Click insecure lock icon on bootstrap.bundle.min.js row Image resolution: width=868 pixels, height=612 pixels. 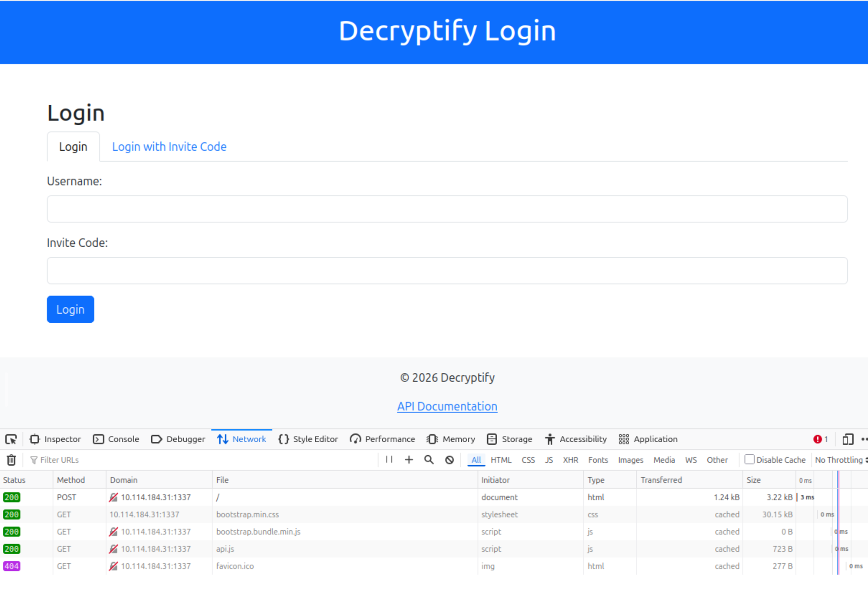(x=113, y=532)
